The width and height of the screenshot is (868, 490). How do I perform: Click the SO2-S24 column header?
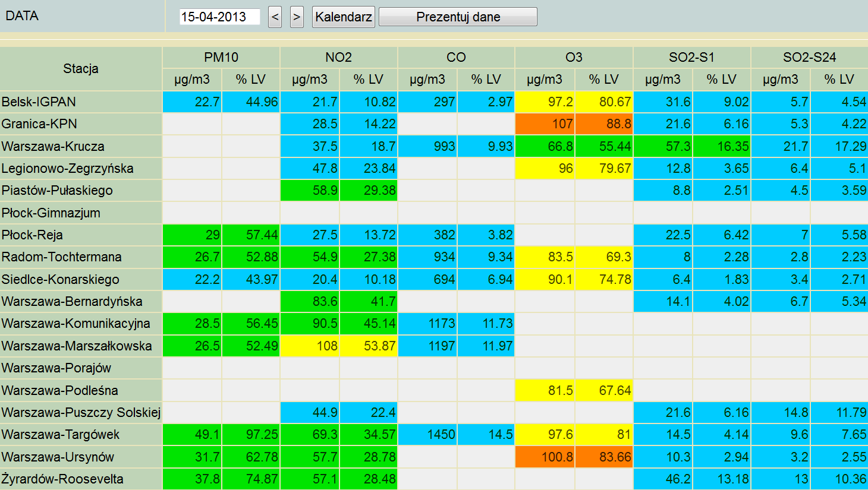click(810, 57)
